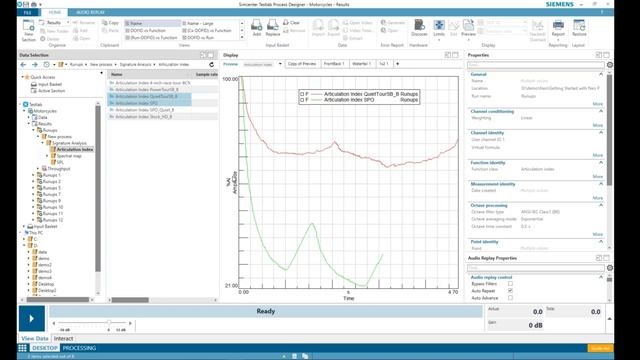The width and height of the screenshot is (640, 360).
Task: Go back in Data Selection navigation
Action: [23, 64]
